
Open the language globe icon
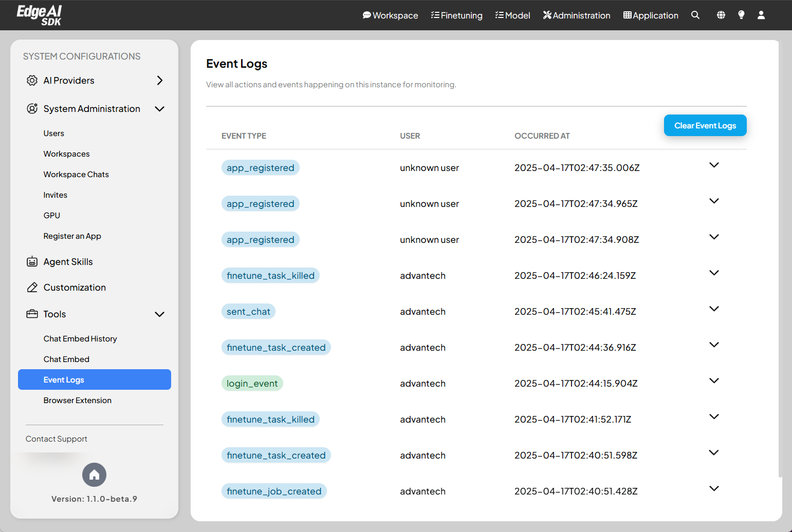point(721,15)
